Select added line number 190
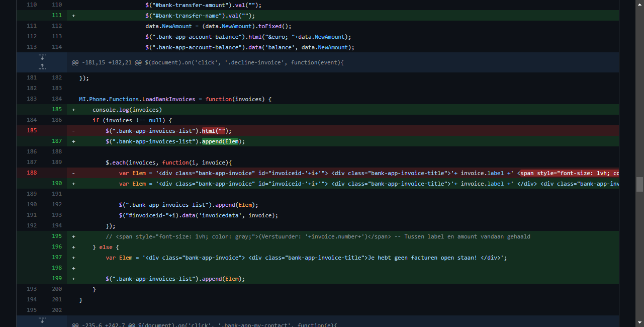The height and width of the screenshot is (327, 644). (56, 184)
